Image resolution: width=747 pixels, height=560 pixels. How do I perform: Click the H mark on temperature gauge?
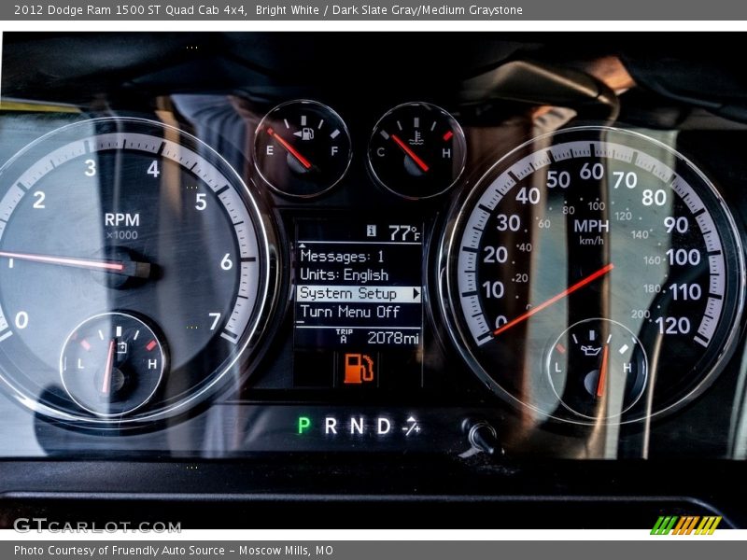point(446,153)
